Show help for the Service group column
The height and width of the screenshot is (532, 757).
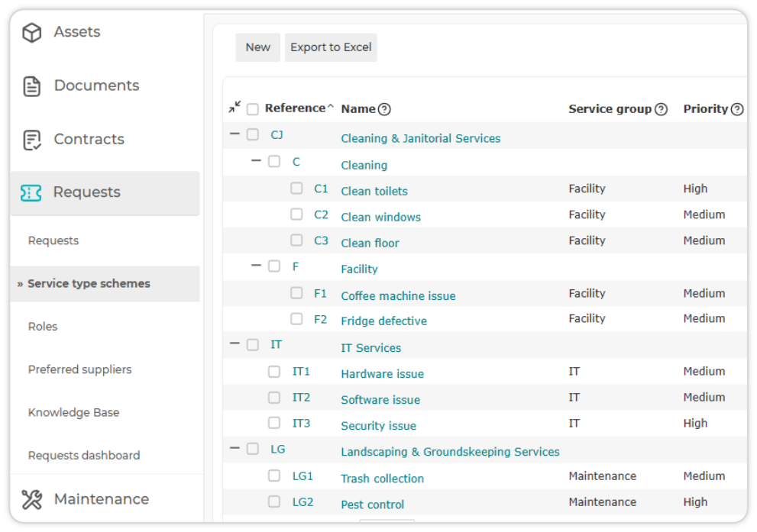coord(661,109)
